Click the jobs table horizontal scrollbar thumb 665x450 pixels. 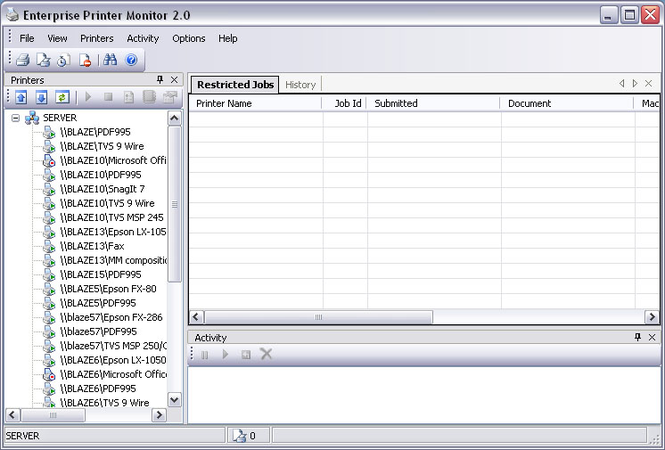click(319, 317)
